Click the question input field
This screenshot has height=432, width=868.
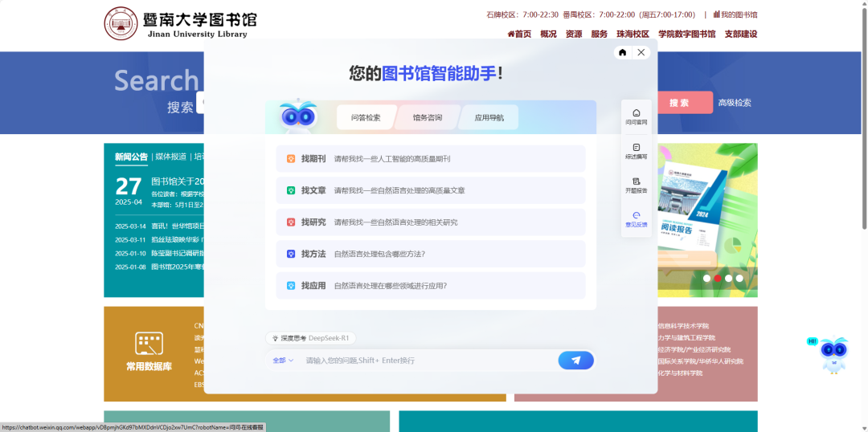tap(426, 361)
